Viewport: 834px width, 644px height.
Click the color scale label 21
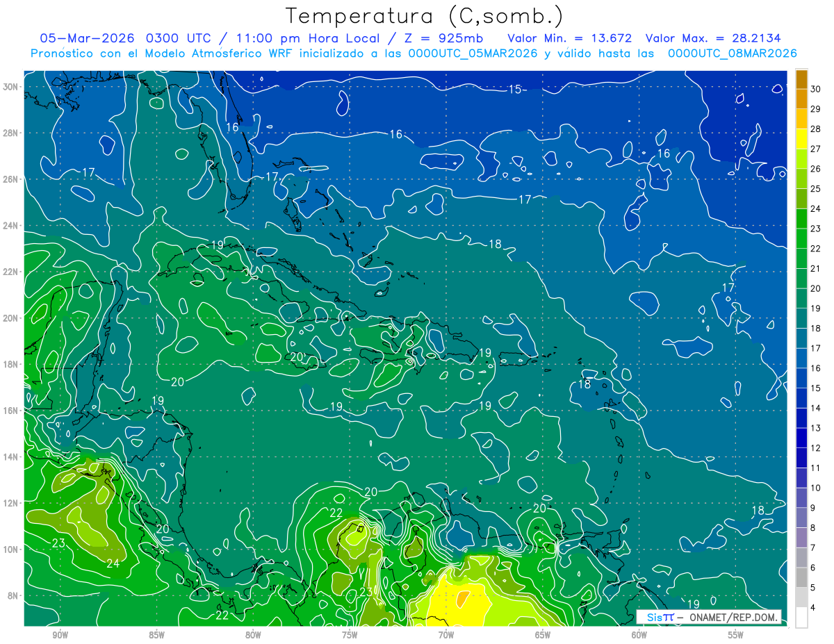click(x=816, y=269)
